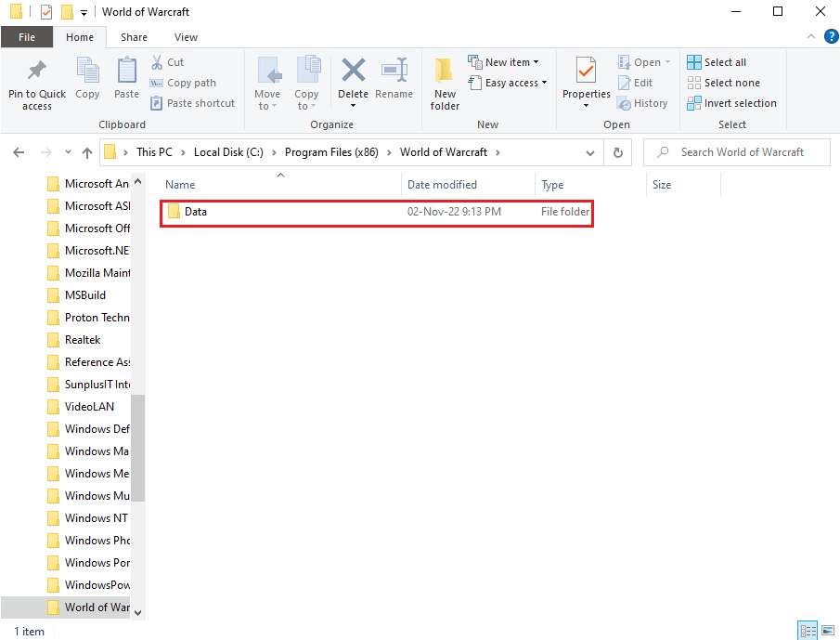Create a New folder
Screen dimensions: 840x640
pos(445,85)
